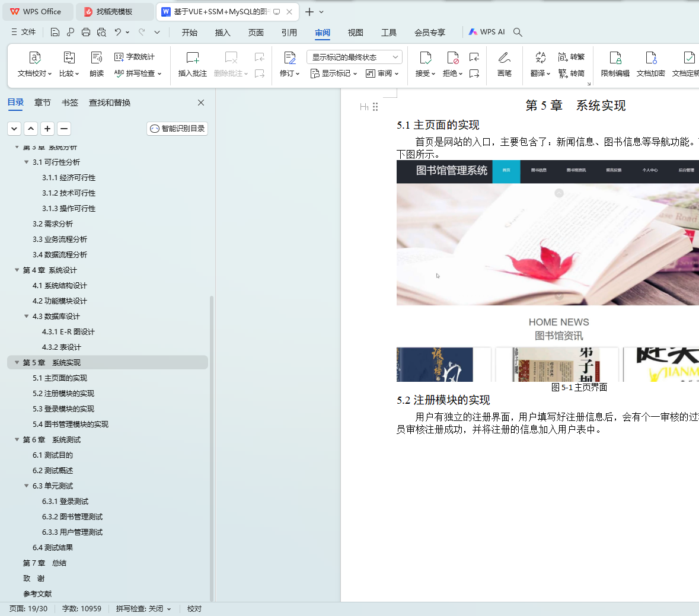Switch to the 找稻壳模板 window tab
Image resolution: width=699 pixels, height=616 pixels.
click(x=114, y=12)
